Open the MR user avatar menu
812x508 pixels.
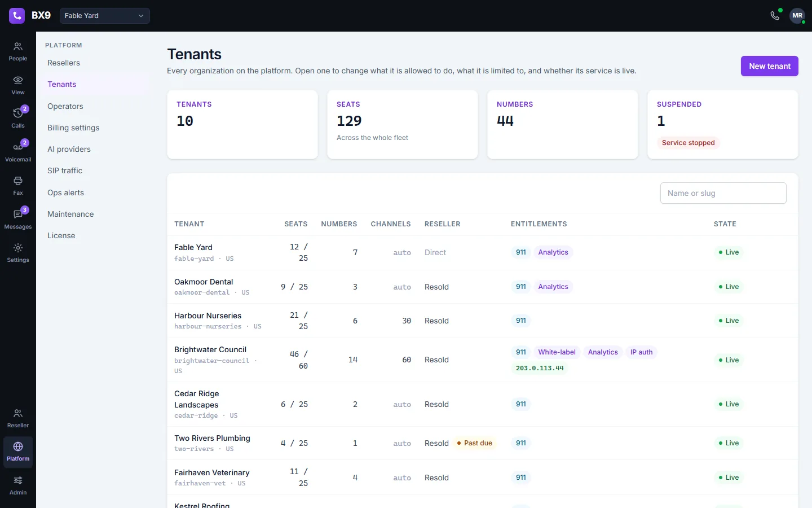(x=797, y=16)
